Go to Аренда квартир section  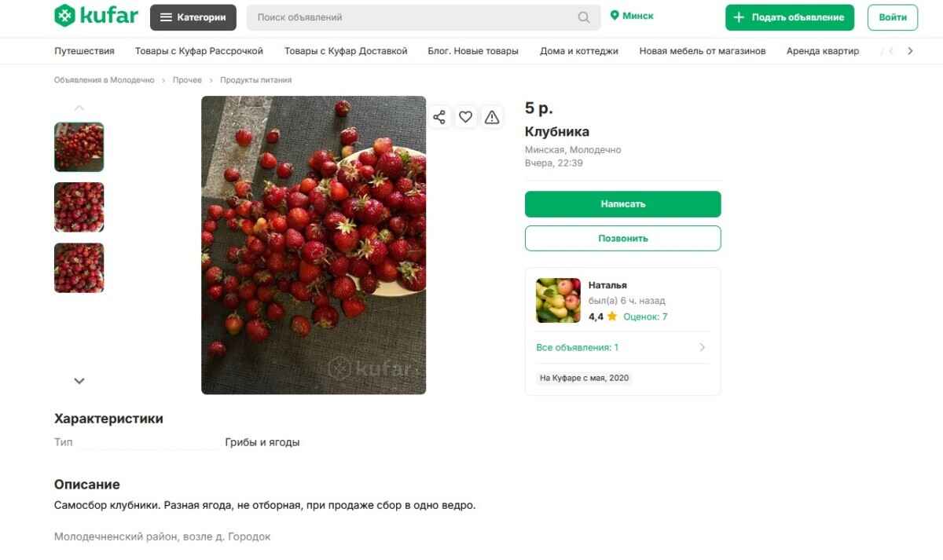[822, 51]
